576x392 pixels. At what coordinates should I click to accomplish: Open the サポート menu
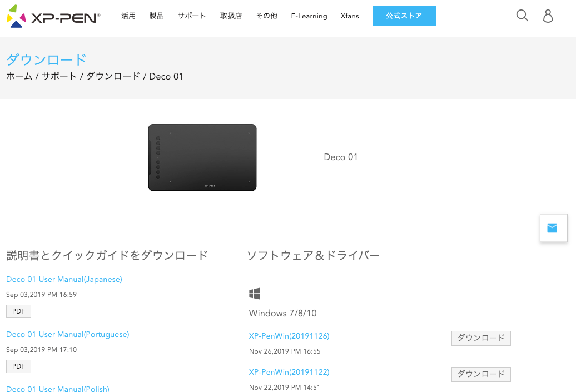192,16
